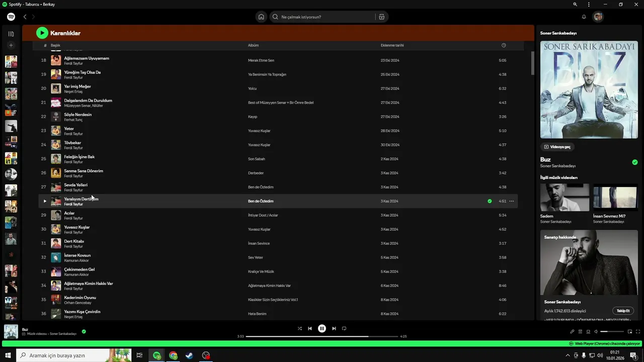Image resolution: width=644 pixels, height=362 pixels.
Task: Skip to previous track
Action: pyautogui.click(x=310, y=328)
